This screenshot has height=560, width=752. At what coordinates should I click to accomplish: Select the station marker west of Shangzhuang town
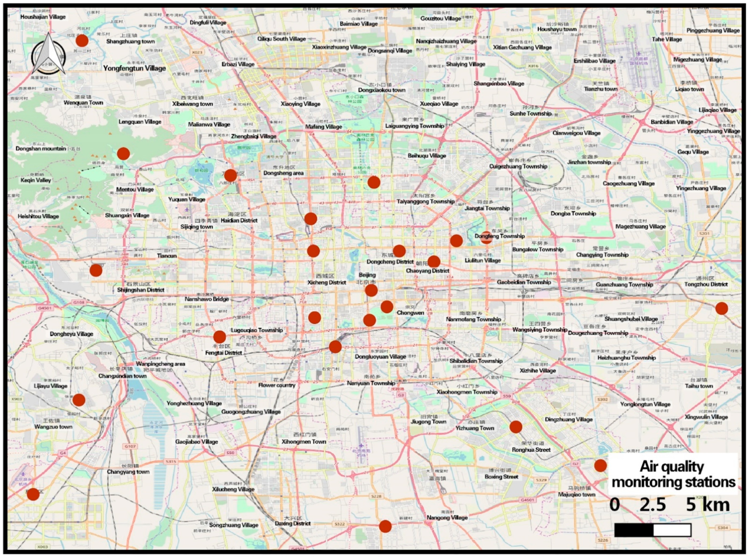tap(82, 41)
